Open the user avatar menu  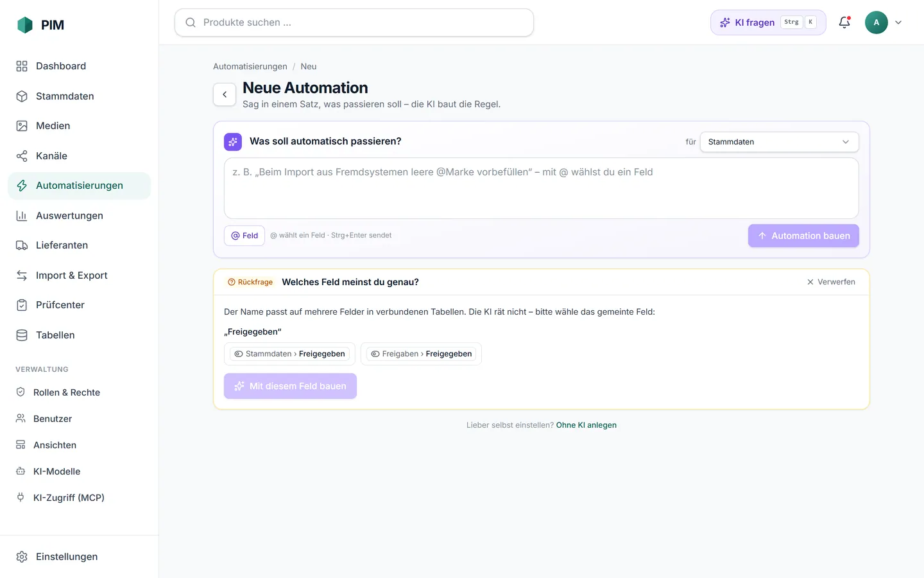coord(877,22)
